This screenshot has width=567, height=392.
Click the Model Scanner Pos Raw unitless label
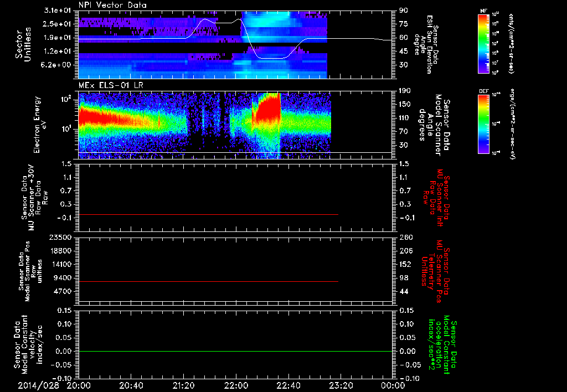point(31,271)
